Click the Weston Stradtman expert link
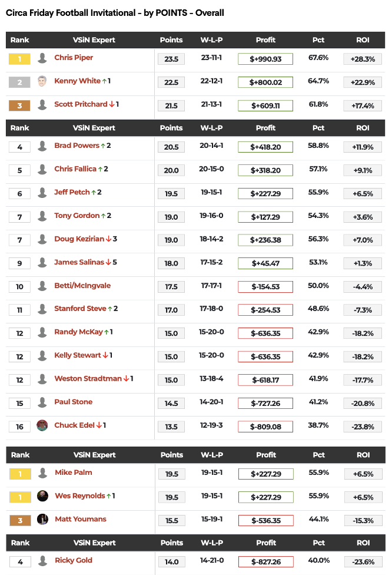 click(88, 378)
